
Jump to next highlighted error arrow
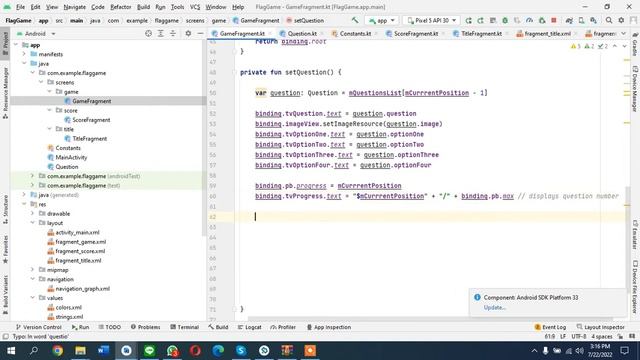(624, 46)
